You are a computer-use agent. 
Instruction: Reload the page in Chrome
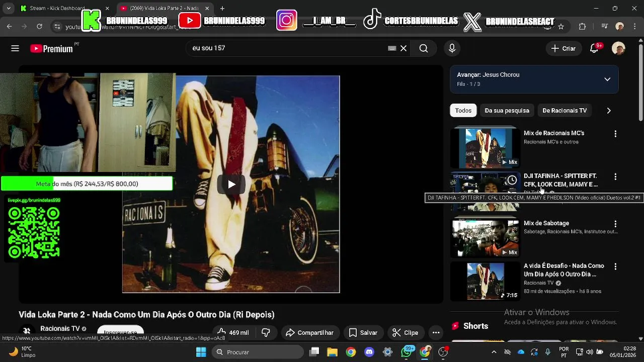(x=39, y=26)
